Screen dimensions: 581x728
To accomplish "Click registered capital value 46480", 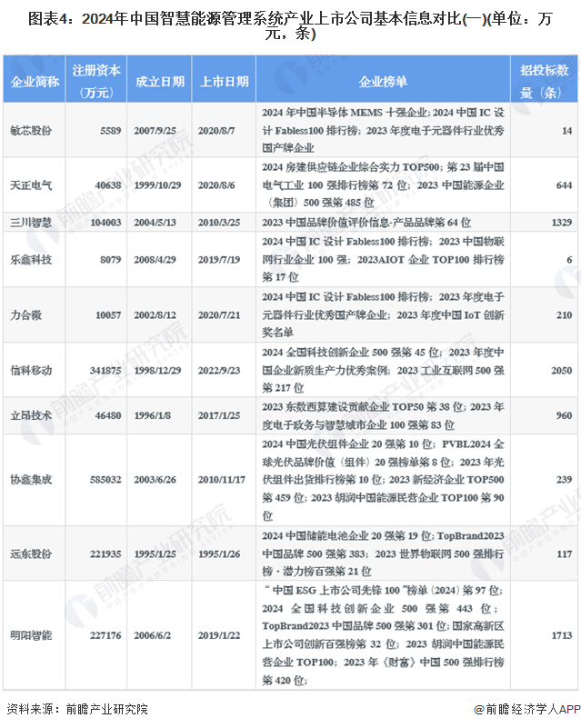I will pyautogui.click(x=108, y=415).
